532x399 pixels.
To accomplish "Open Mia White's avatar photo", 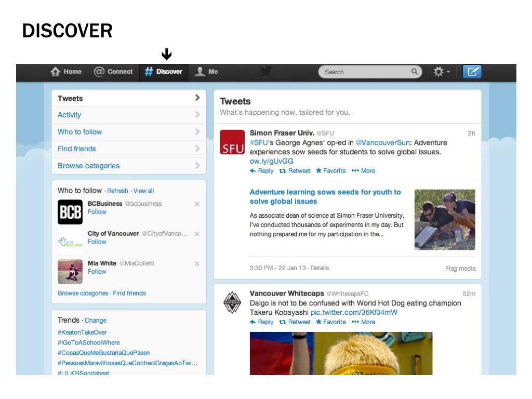I will click(x=70, y=272).
